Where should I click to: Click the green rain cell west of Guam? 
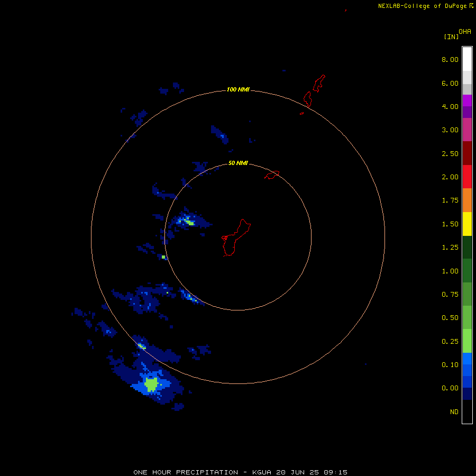coord(190,223)
